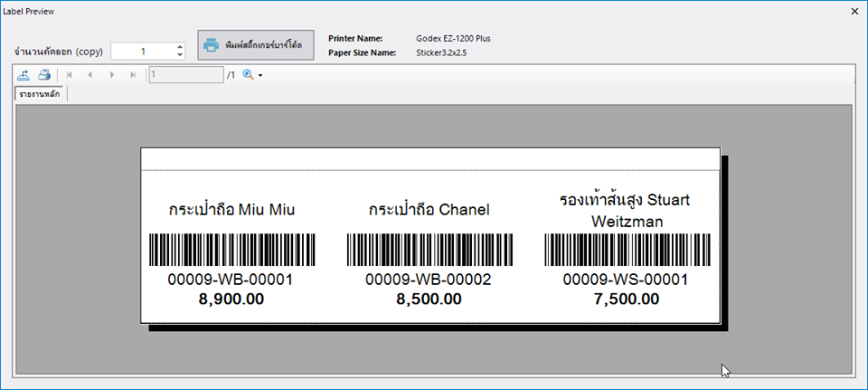The image size is (868, 390).
Task: Click the barcode above 00009-WB-00001
Action: 232,250
